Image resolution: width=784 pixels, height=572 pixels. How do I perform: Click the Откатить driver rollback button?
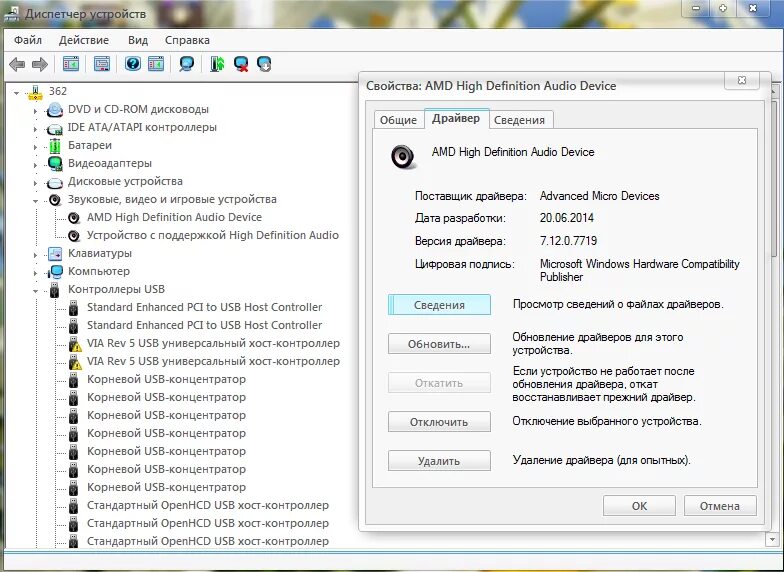(439, 383)
